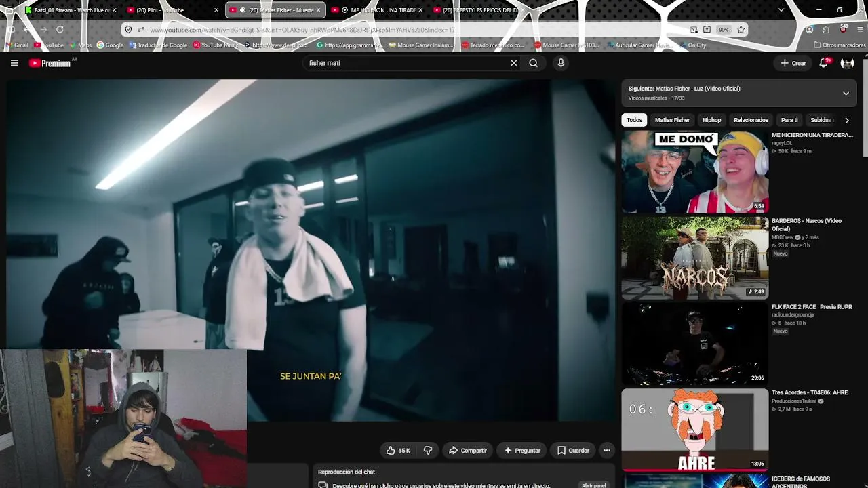Viewport: 868px width, 488px height.
Task: Select the Para ti filter chip
Action: click(789, 120)
